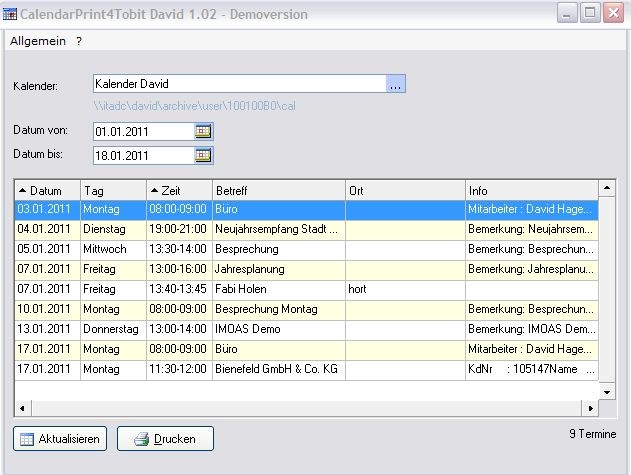Minimize the CalendarPrint4Tobit window
631x475 pixels.
(567, 13)
